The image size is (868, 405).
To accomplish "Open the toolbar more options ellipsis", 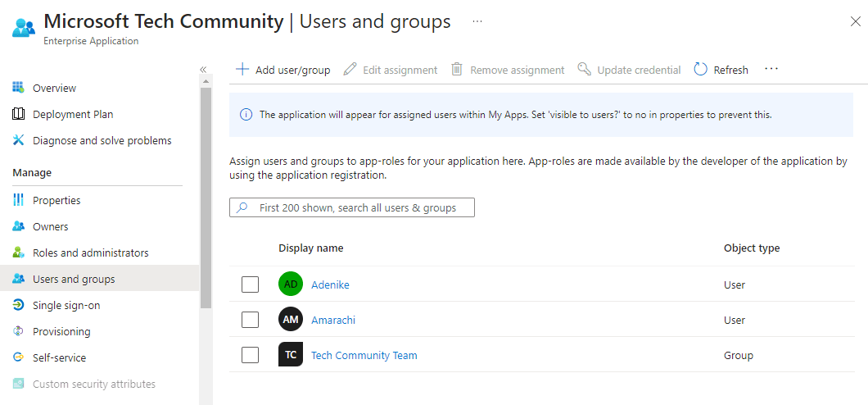I will point(771,70).
